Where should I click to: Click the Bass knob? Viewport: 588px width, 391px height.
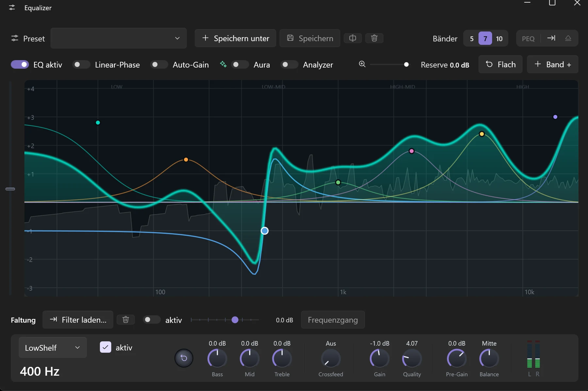click(217, 358)
